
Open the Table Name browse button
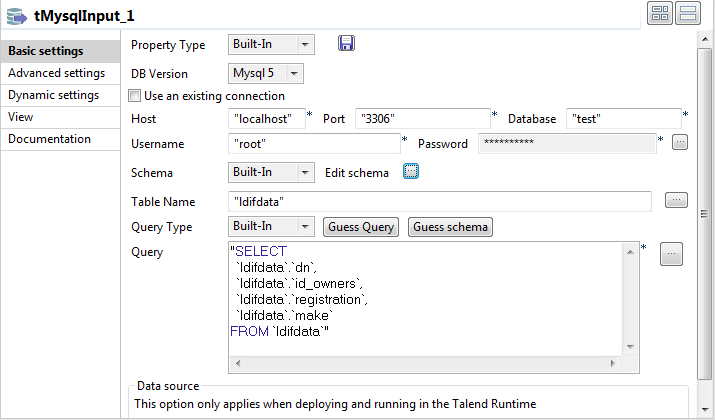676,201
